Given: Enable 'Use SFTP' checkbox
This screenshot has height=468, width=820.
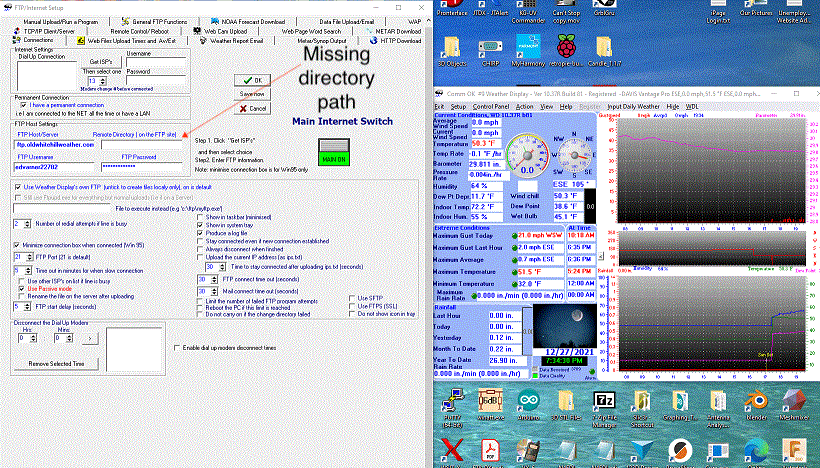Looking at the screenshot, I should coord(352,298).
